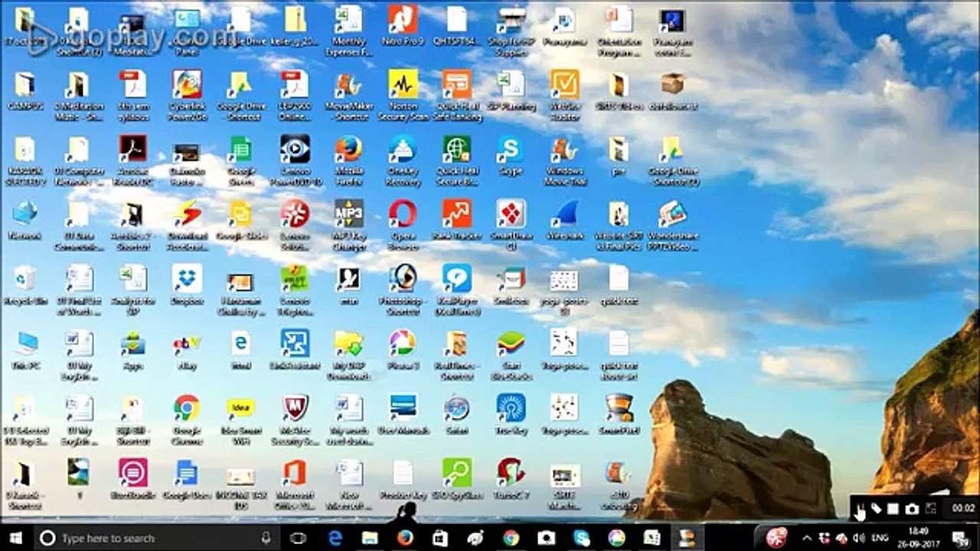980x551 pixels.
Task: Select the Mozilla Firefox desktop icon
Action: (x=349, y=161)
